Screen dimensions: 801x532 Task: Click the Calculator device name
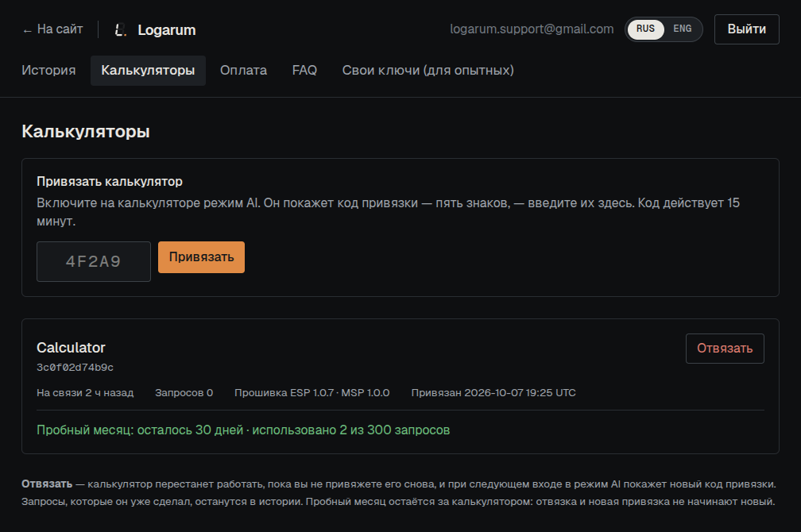tap(71, 348)
